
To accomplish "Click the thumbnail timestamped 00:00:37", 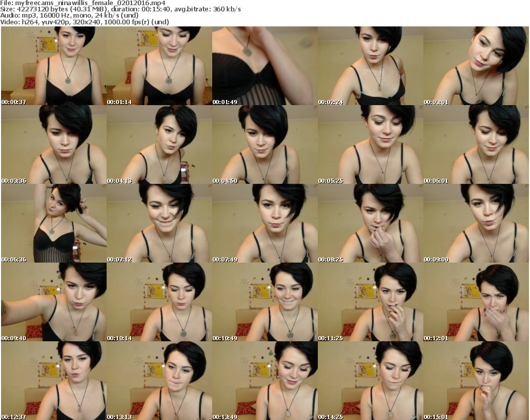I will point(54,66).
